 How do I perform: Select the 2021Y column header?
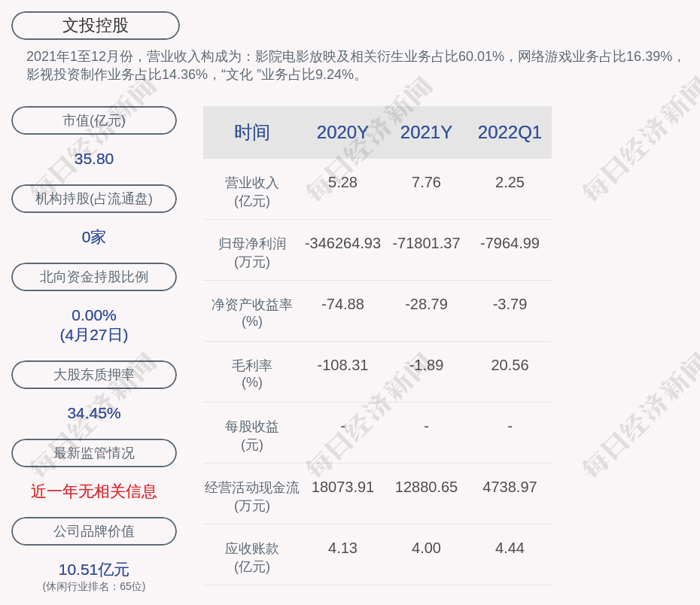[x=426, y=132]
